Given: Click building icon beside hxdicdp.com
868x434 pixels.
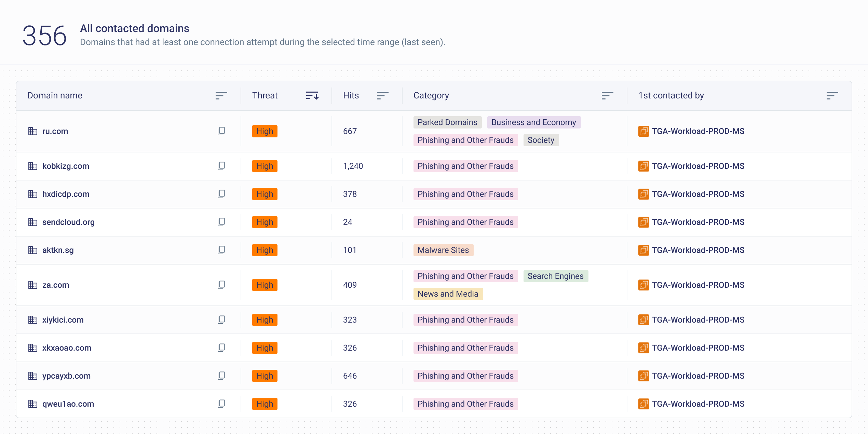Looking at the screenshot, I should pyautogui.click(x=32, y=194).
